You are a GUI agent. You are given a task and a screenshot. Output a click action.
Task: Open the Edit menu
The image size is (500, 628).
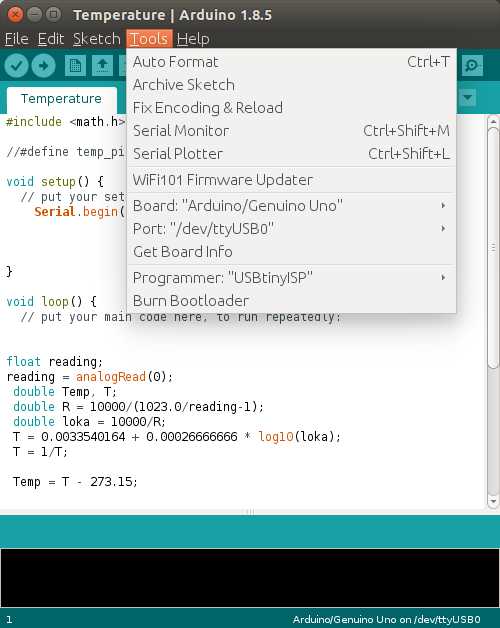point(51,39)
